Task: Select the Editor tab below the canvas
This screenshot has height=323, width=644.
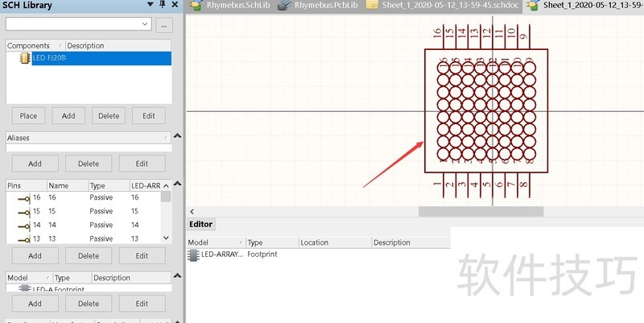Action: click(200, 225)
